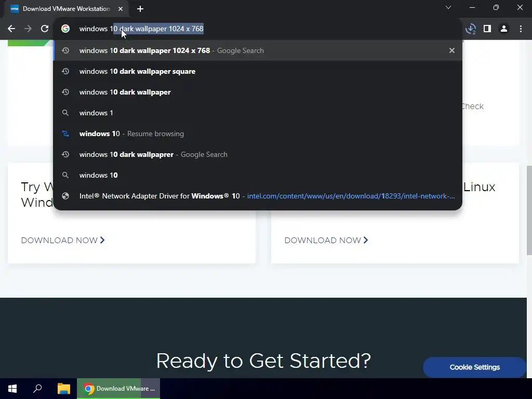The width and height of the screenshot is (532, 399).
Task: Reload the current page
Action: click(x=45, y=29)
